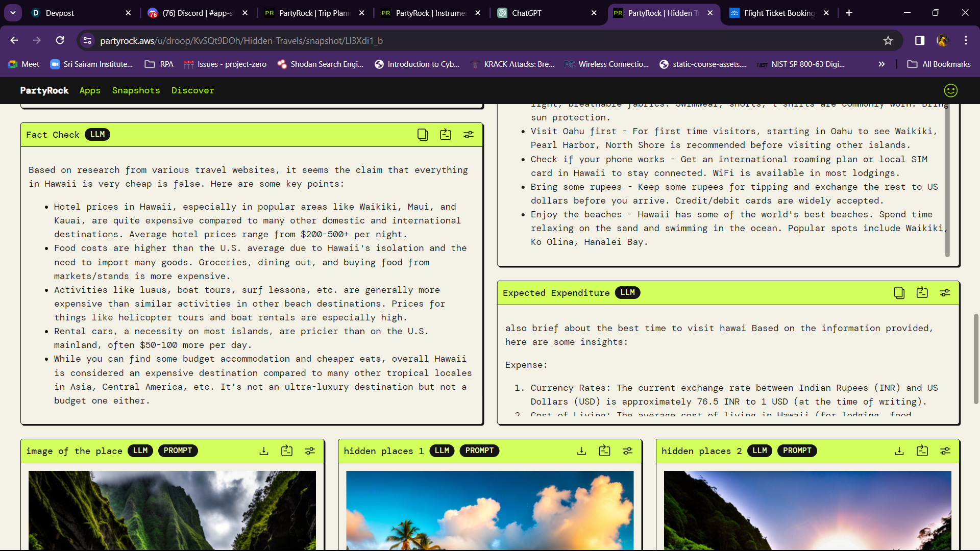
Task: Toggle the browser side panel
Action: tap(919, 40)
